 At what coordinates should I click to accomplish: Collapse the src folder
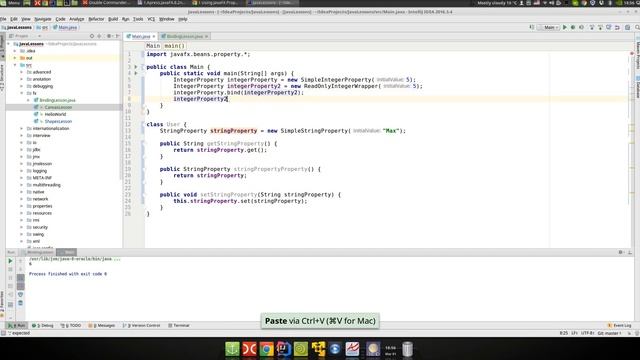click(x=16, y=65)
